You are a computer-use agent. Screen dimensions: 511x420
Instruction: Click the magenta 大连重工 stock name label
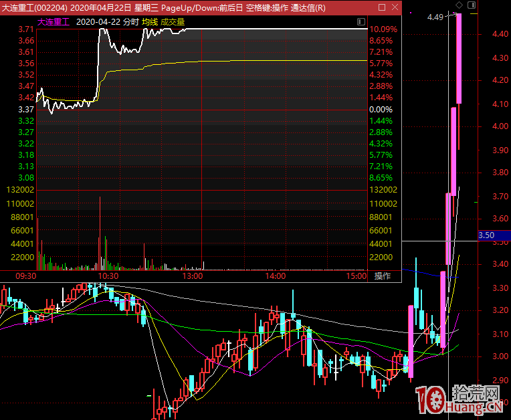click(x=54, y=22)
